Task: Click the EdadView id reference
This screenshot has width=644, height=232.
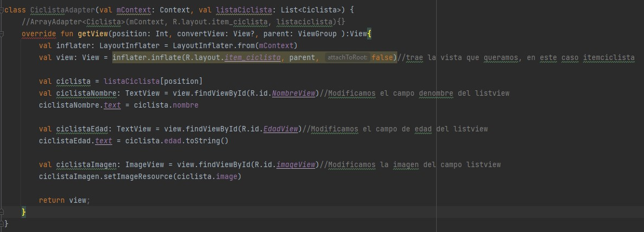Action: 280,129
